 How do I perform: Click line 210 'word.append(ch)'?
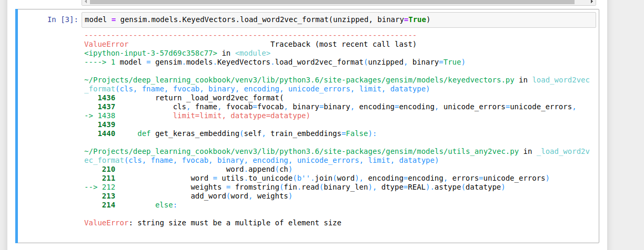click(197, 169)
